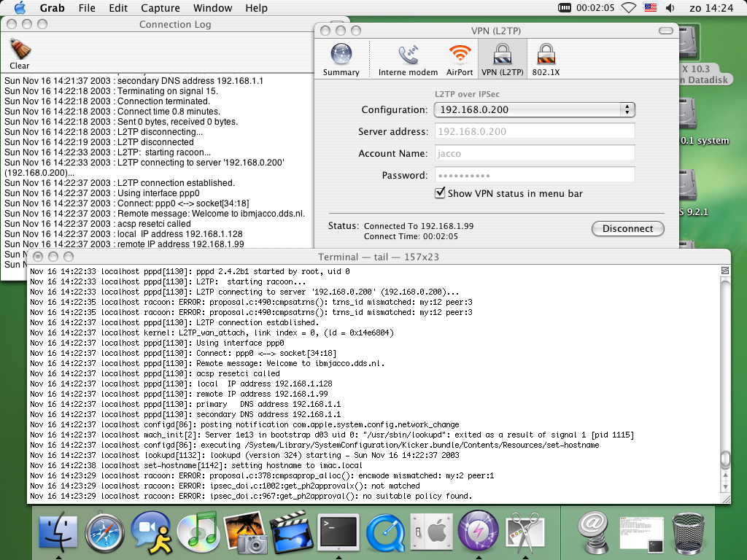Viewport: 747px width, 560px height.
Task: Click log line 'L2TP connection established.' in Connection Log
Action: click(x=177, y=183)
